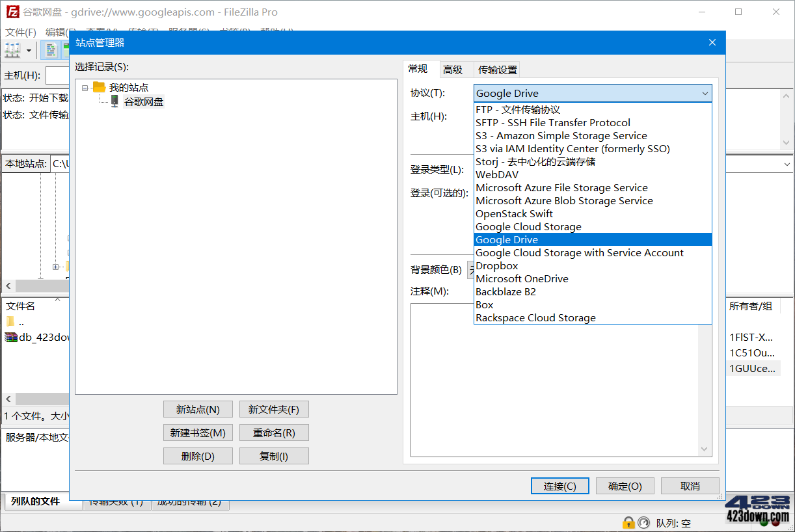This screenshot has width=795, height=532.
Task: Click the FileZilla logo in title bar
Action: click(12, 12)
